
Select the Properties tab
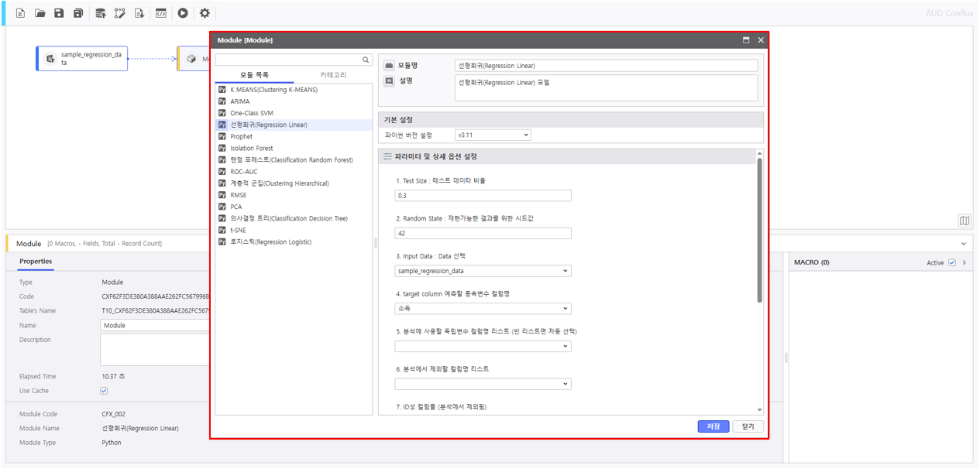point(36,262)
